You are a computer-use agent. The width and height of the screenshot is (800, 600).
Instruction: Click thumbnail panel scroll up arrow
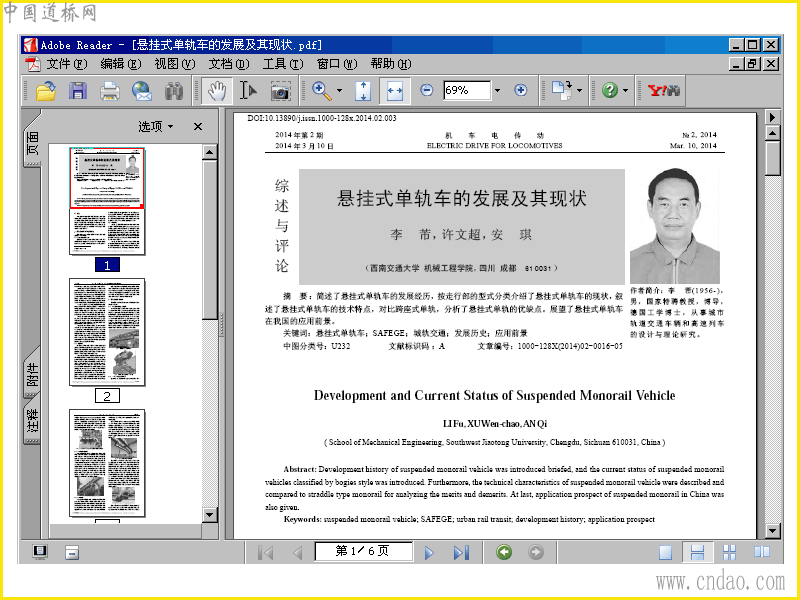pos(210,152)
